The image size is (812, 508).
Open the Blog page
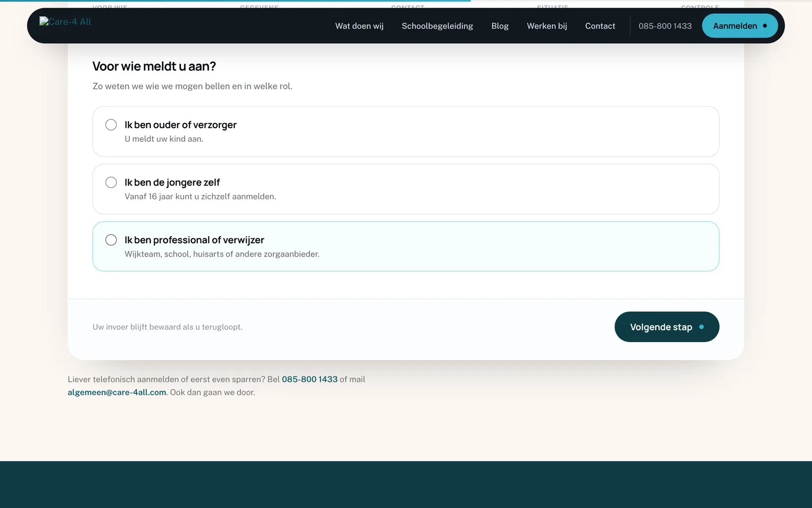coord(500,26)
